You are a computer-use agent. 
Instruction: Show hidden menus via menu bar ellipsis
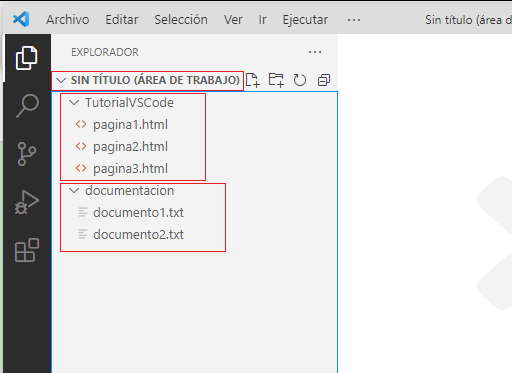[x=353, y=20]
